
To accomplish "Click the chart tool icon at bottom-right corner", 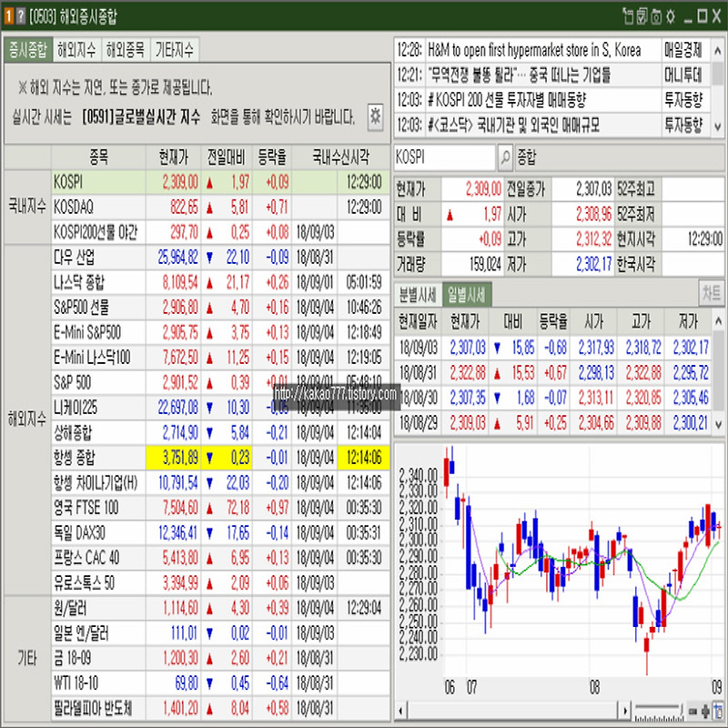I will coord(719,712).
